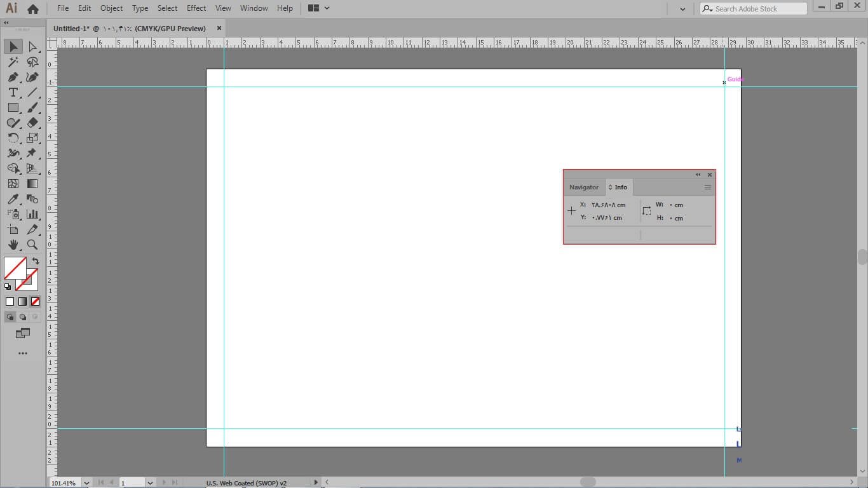Switch to Draw Behind mode
The height and width of the screenshot is (488, 868).
[23, 316]
